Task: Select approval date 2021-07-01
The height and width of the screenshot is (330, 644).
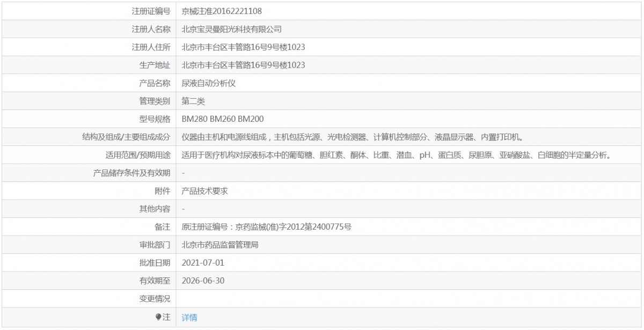Action: (203, 263)
